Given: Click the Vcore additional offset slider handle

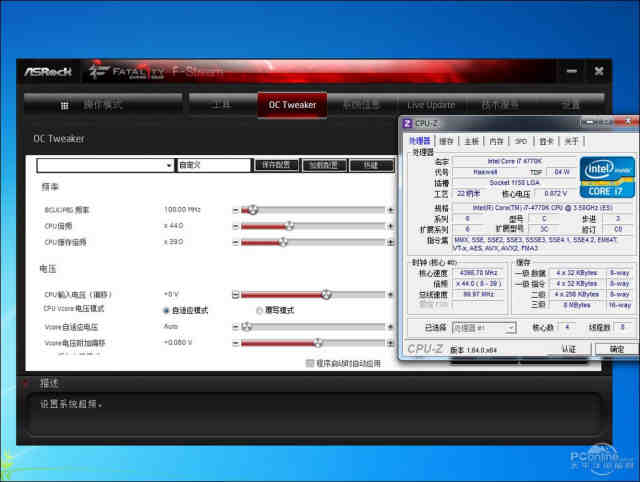Looking at the screenshot, I should (x=318, y=343).
